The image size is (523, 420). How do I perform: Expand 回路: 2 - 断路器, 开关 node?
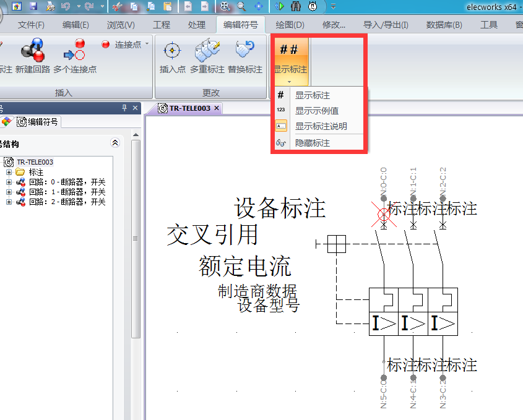tap(9, 202)
